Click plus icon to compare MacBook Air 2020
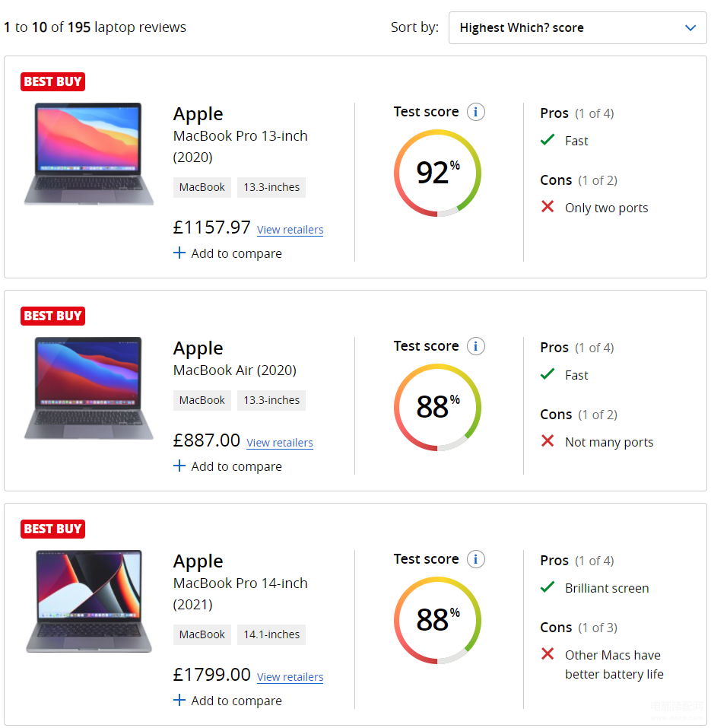 179,466
